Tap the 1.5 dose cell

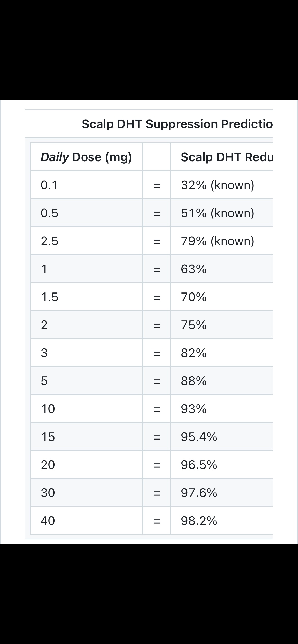50,297
